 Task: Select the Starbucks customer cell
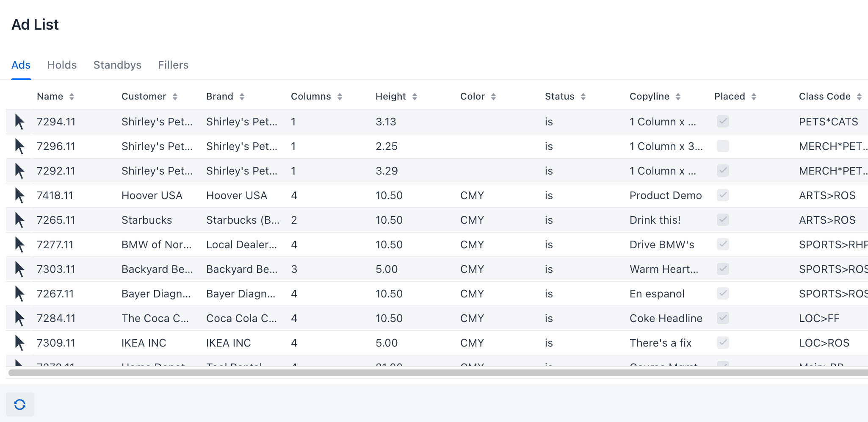pos(147,220)
